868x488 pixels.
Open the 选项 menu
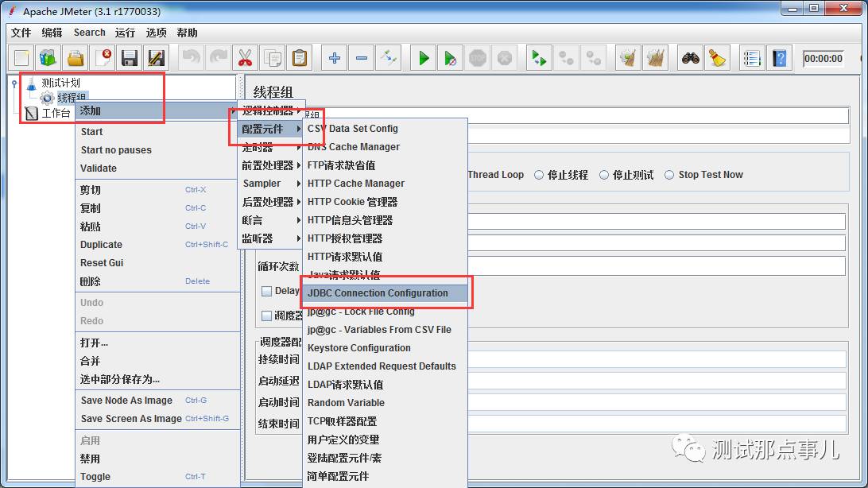156,33
